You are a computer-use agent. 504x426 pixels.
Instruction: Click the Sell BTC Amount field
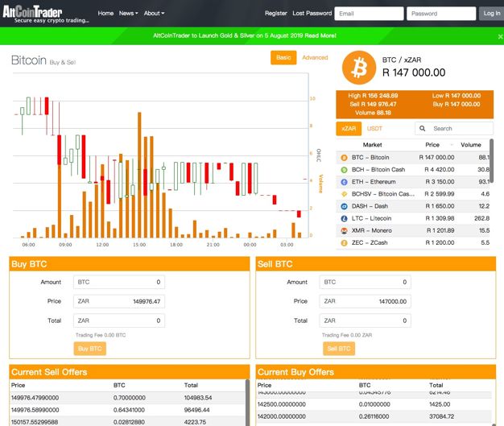tap(366, 282)
